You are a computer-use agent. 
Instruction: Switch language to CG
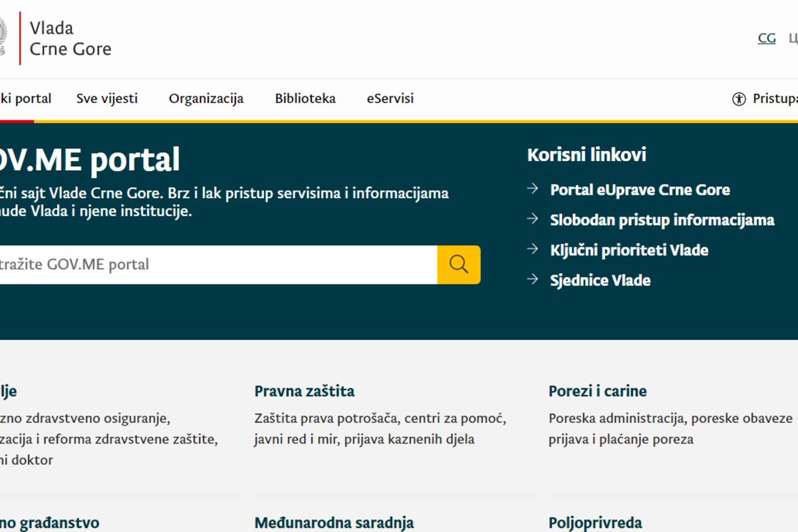[x=767, y=38]
